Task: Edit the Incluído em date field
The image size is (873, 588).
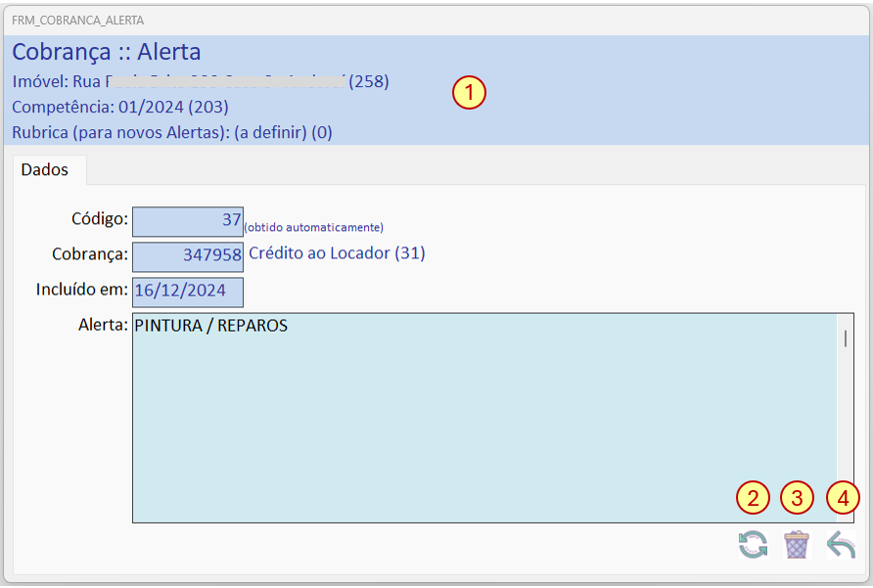Action: click(x=188, y=293)
